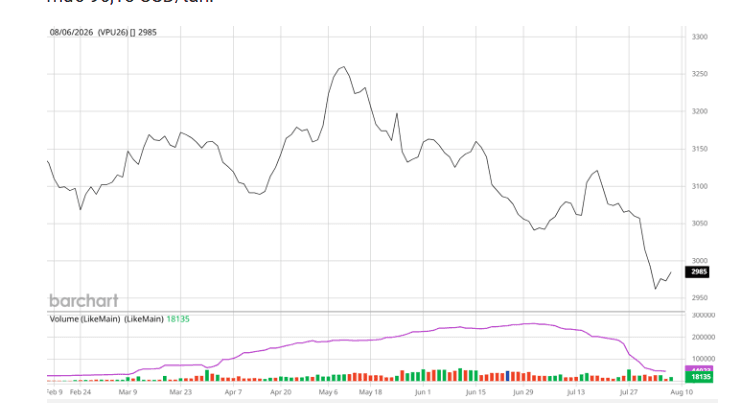Click the Jul 27 date axis label
The image size is (747, 403).
pyautogui.click(x=628, y=392)
